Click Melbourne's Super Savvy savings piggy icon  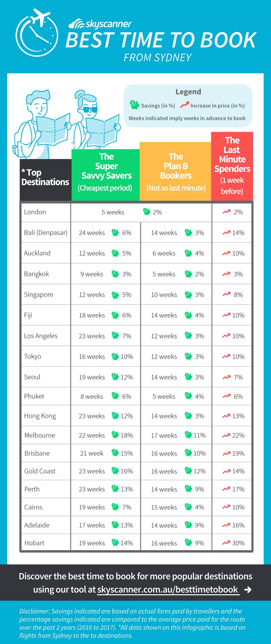click(x=115, y=435)
